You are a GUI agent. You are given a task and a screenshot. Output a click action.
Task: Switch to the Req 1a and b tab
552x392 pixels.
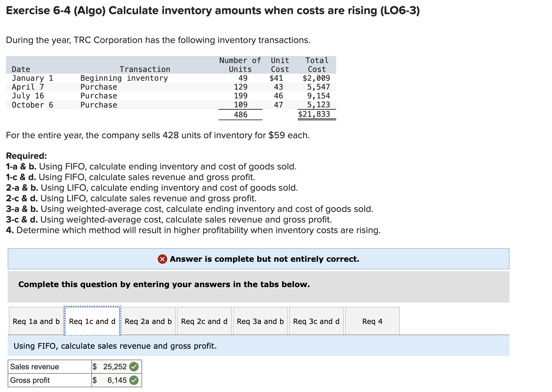36,321
